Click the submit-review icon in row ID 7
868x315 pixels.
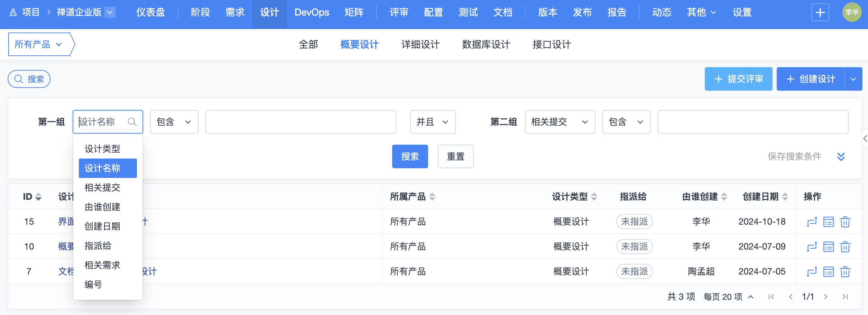pyautogui.click(x=811, y=271)
